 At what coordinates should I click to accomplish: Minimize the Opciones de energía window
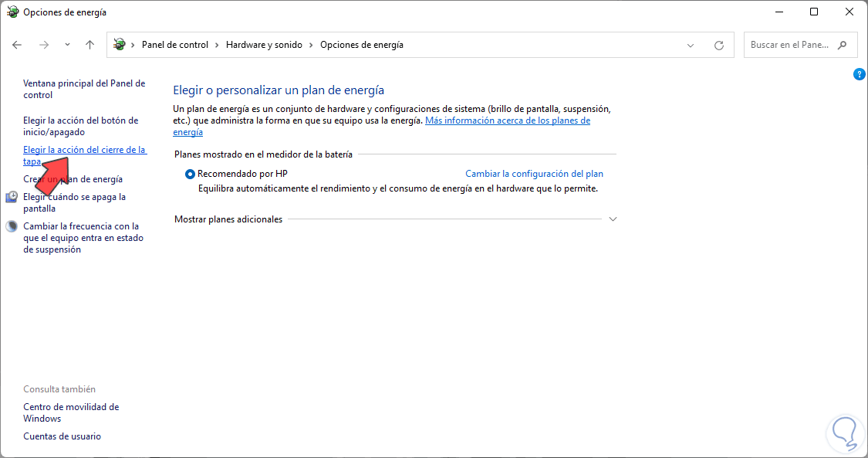point(779,12)
